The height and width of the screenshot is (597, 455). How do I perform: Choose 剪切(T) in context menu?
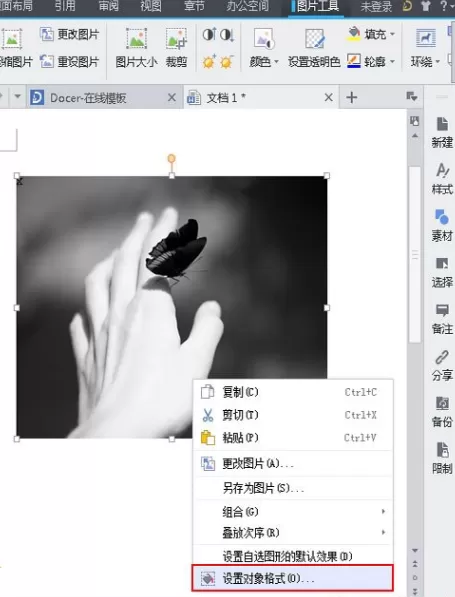tap(292, 415)
